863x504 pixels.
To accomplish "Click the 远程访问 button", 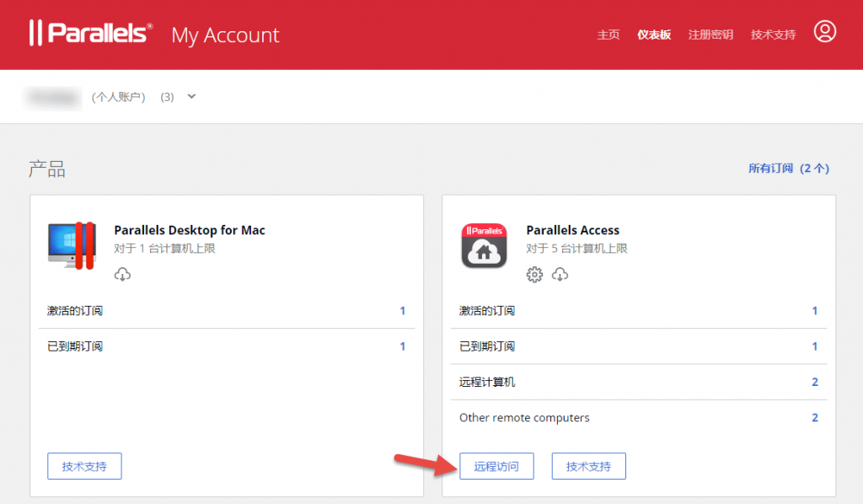I will (x=496, y=465).
